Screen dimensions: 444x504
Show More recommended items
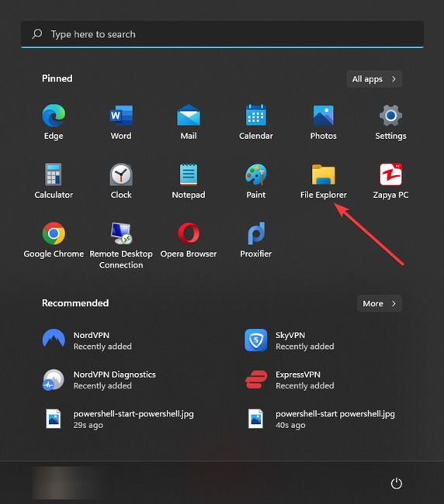pos(380,303)
